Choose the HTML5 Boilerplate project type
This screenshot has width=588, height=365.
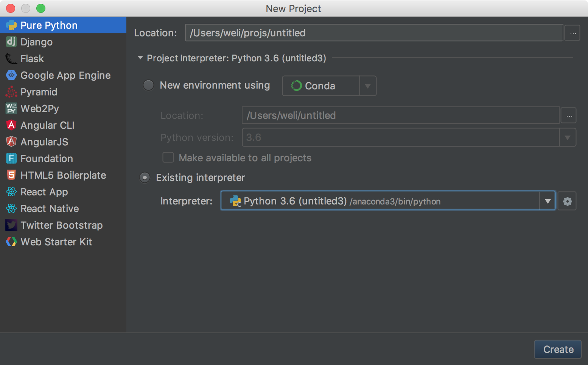pyautogui.click(x=63, y=175)
